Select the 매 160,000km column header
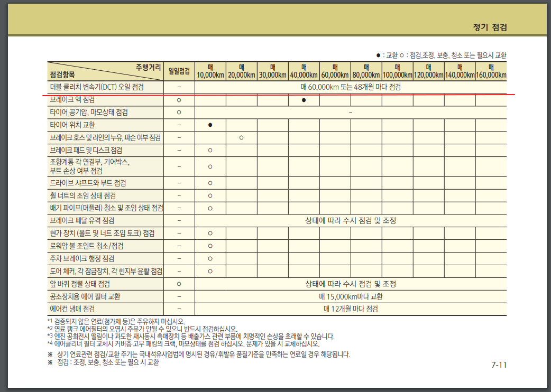The height and width of the screenshot is (392, 551). [491, 71]
